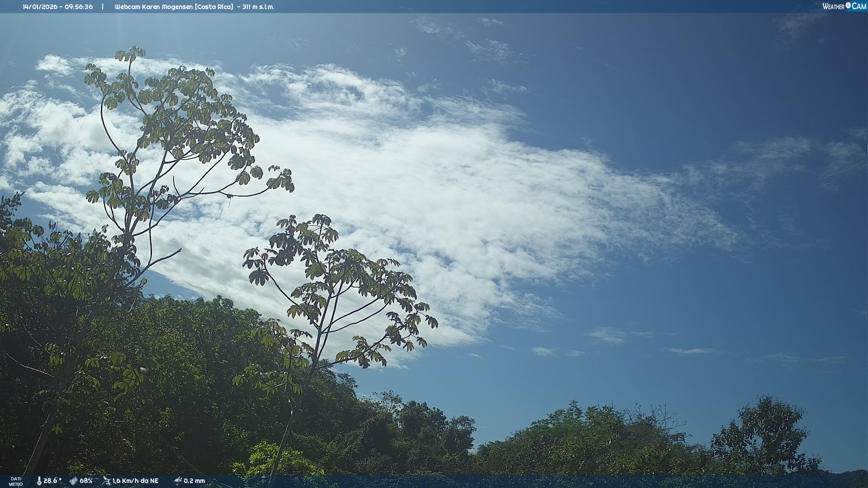Click the 14/01/2026 date in header

[40, 7]
